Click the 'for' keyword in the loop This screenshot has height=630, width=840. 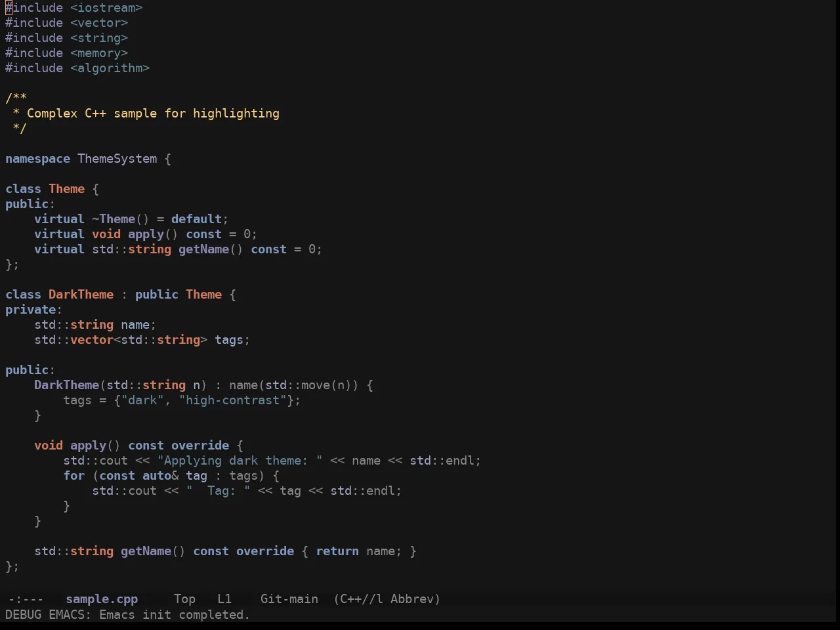[74, 476]
